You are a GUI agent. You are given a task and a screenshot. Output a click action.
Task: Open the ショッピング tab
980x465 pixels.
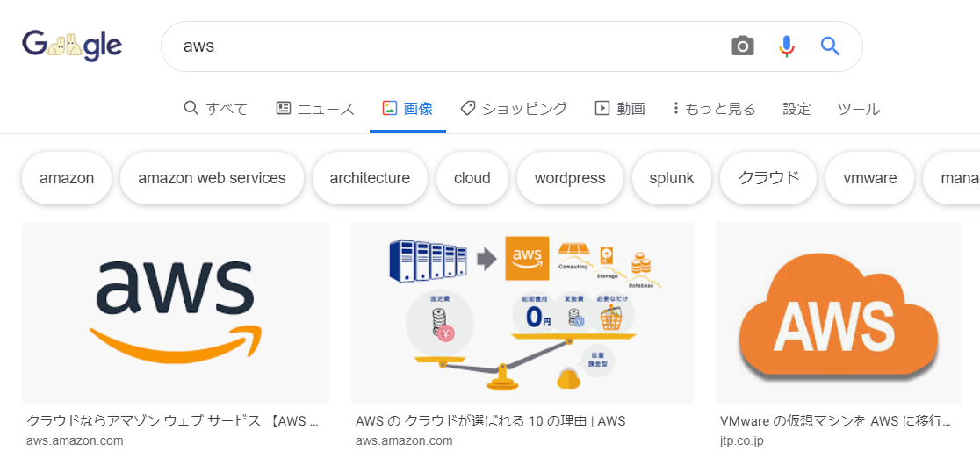coord(514,109)
